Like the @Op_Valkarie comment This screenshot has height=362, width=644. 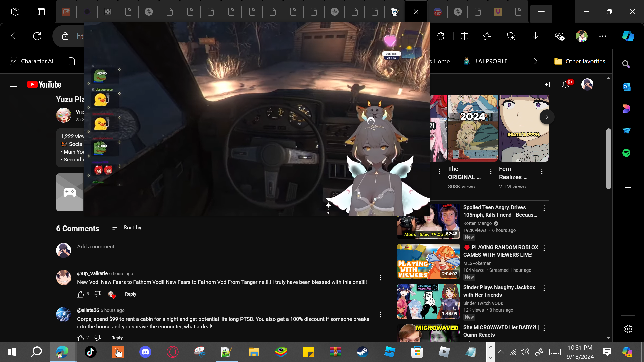(x=80, y=294)
